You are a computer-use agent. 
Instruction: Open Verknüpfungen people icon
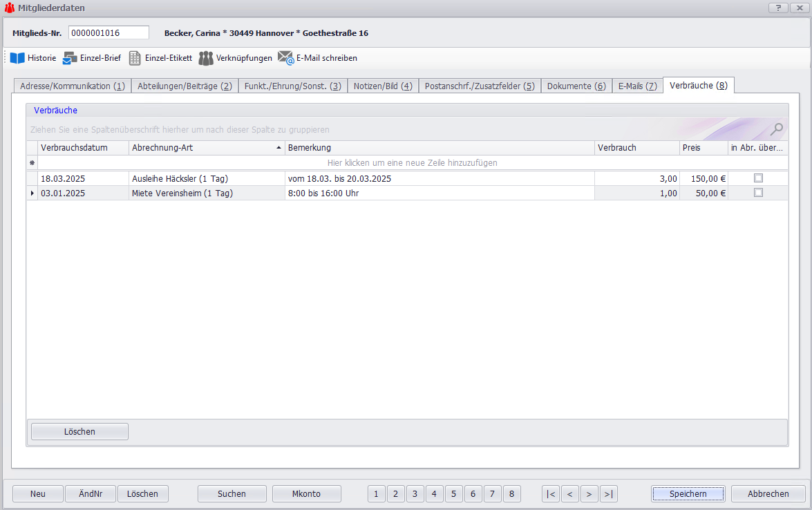pos(205,58)
